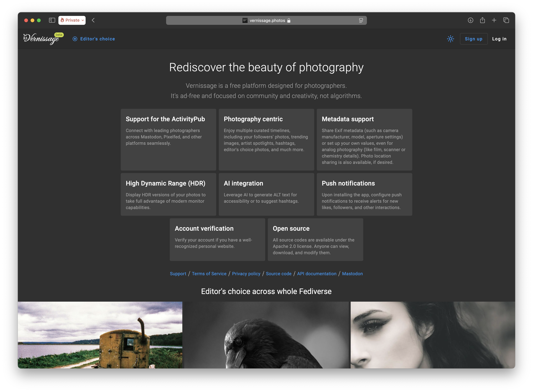The height and width of the screenshot is (392, 533).
Task: Click the Photography centric card heading
Action: click(x=253, y=119)
